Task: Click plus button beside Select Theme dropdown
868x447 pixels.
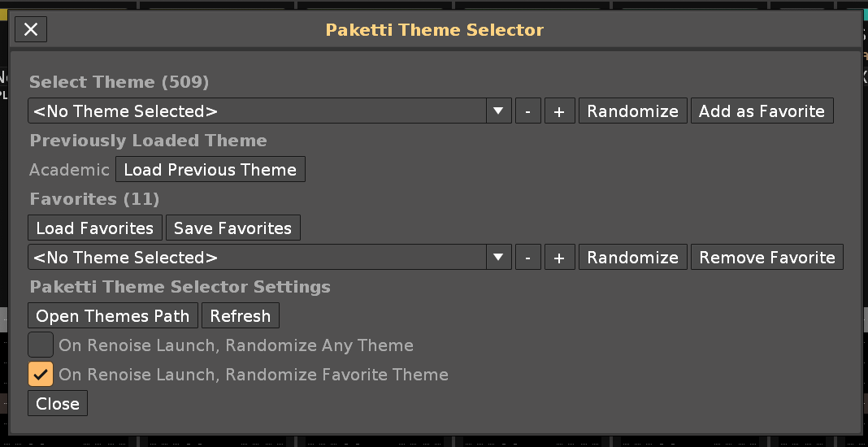Action: point(559,111)
